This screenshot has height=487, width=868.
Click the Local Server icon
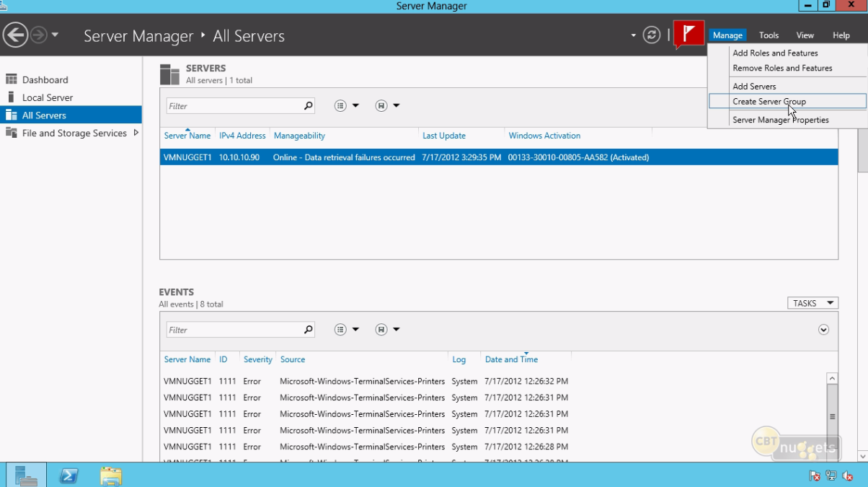pos(11,97)
